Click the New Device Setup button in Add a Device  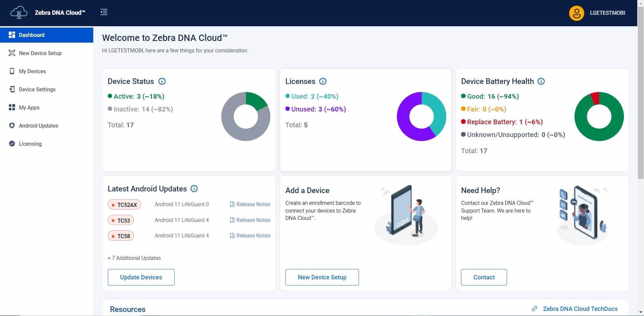pyautogui.click(x=322, y=277)
